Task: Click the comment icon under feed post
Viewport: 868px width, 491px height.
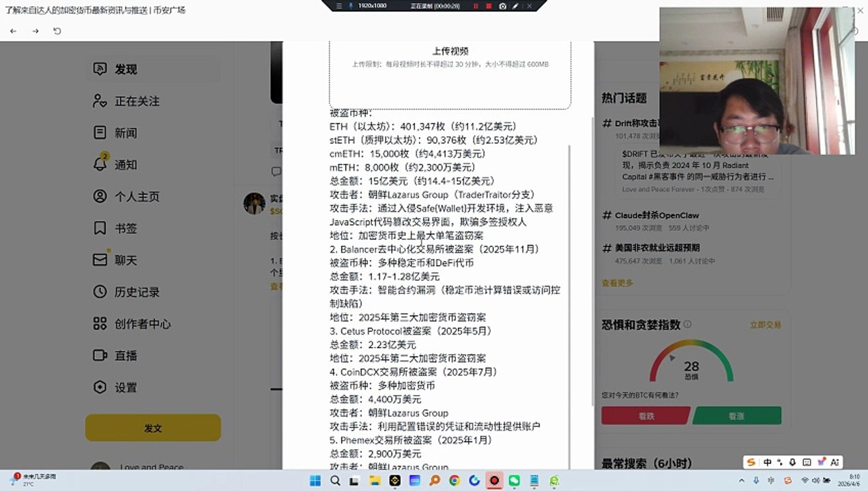Action: click(276, 171)
